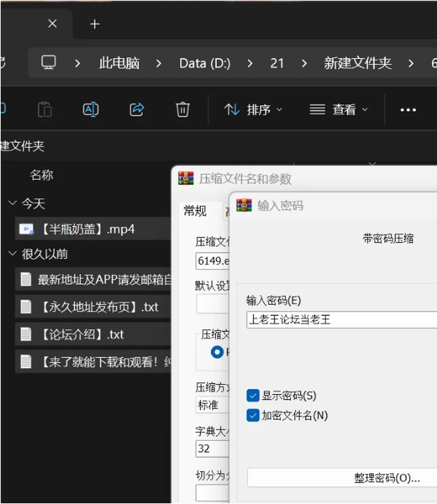
Task: Navigate to 此电脑 in breadcrumb
Action: [x=119, y=63]
